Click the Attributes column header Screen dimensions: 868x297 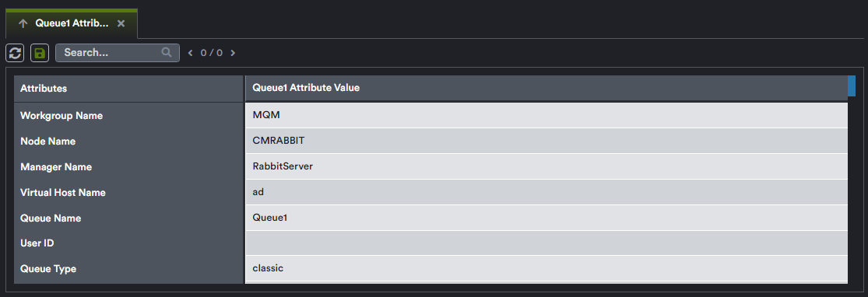(x=129, y=89)
